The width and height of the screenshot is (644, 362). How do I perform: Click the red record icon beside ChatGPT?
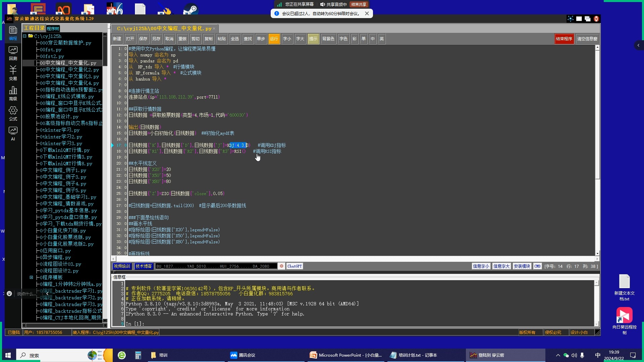(x=281, y=266)
